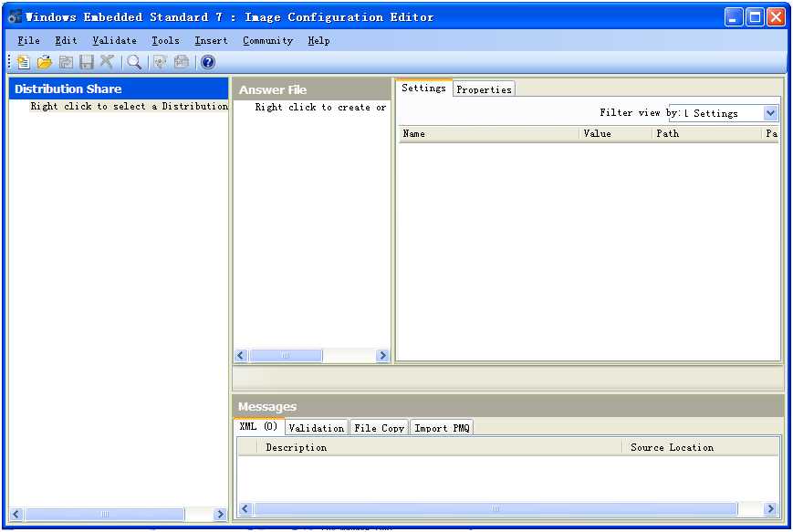The width and height of the screenshot is (793, 532).
Task: Click the Find magnifier toolbar icon
Action: 134,62
